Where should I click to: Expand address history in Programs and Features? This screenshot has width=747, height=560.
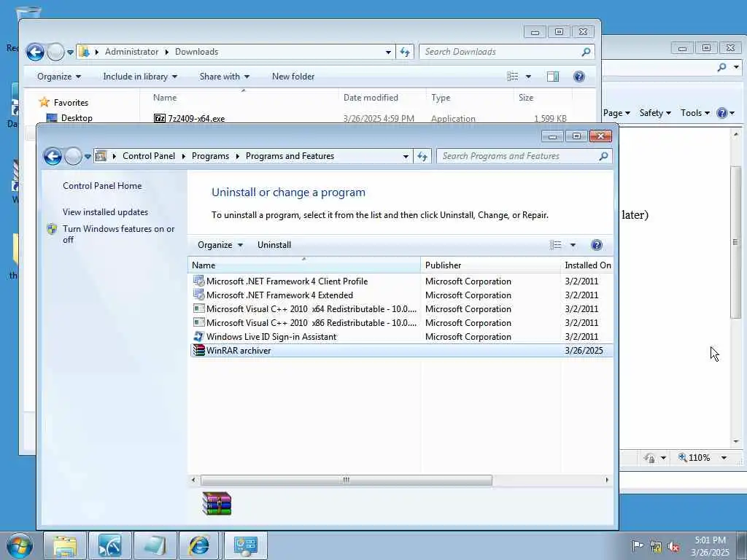pyautogui.click(x=406, y=156)
